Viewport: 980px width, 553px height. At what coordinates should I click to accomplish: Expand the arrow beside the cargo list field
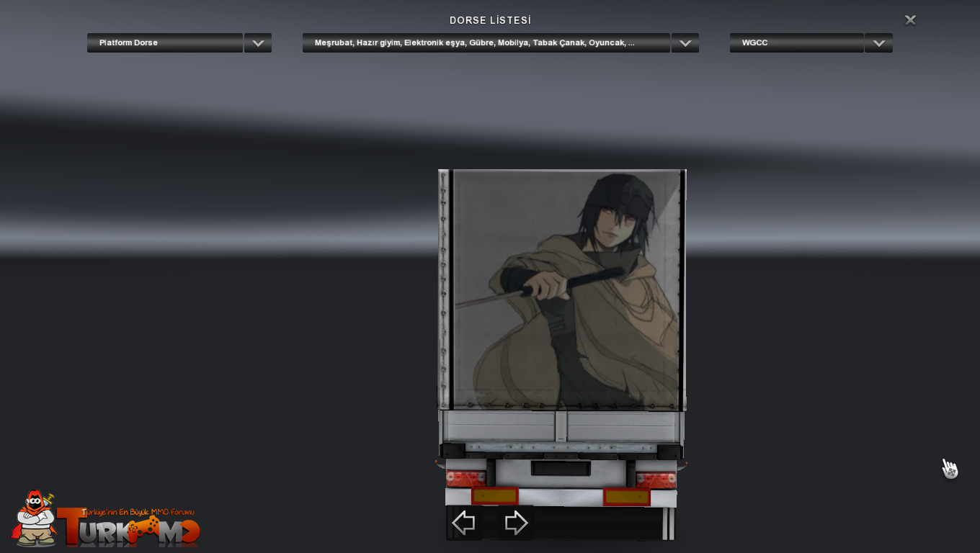685,42
